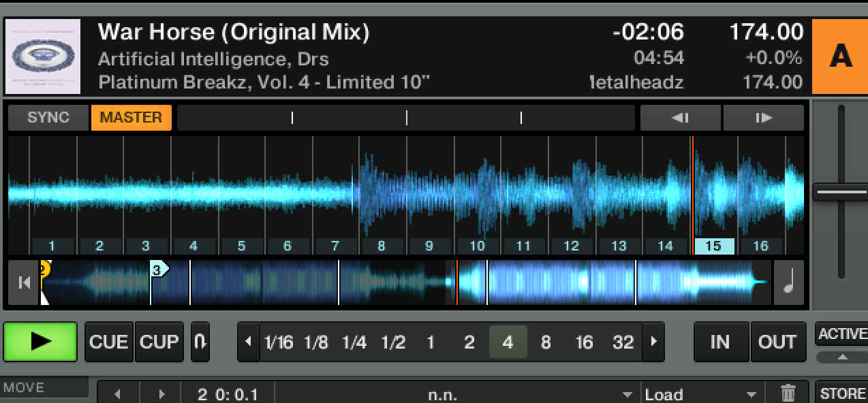Jump to previous cue point arrow
The image size is (868, 403).
(118, 393)
